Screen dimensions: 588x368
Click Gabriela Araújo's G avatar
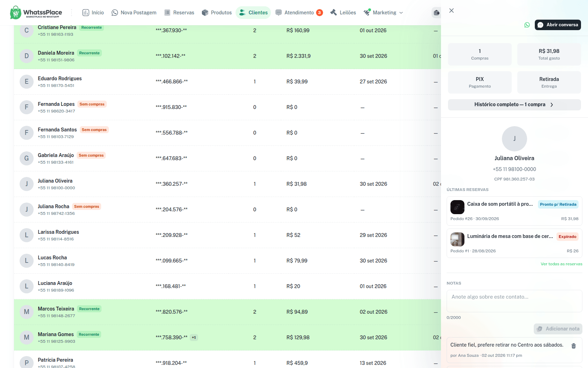pyautogui.click(x=27, y=158)
